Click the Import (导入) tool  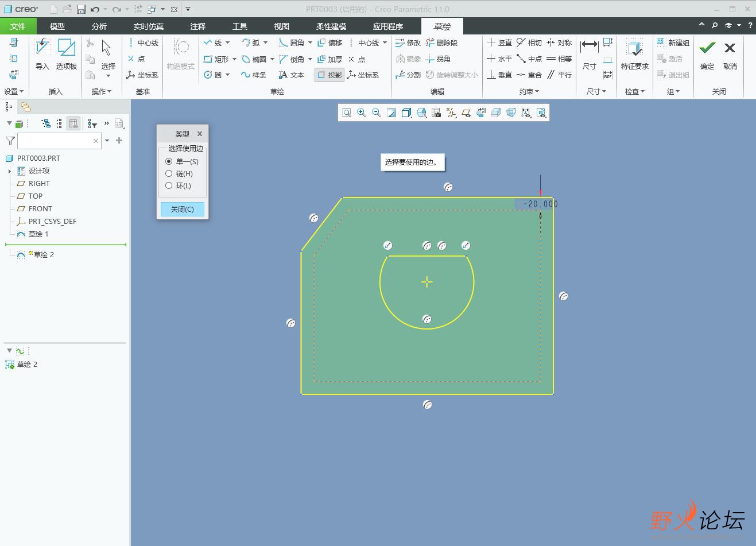[42, 55]
